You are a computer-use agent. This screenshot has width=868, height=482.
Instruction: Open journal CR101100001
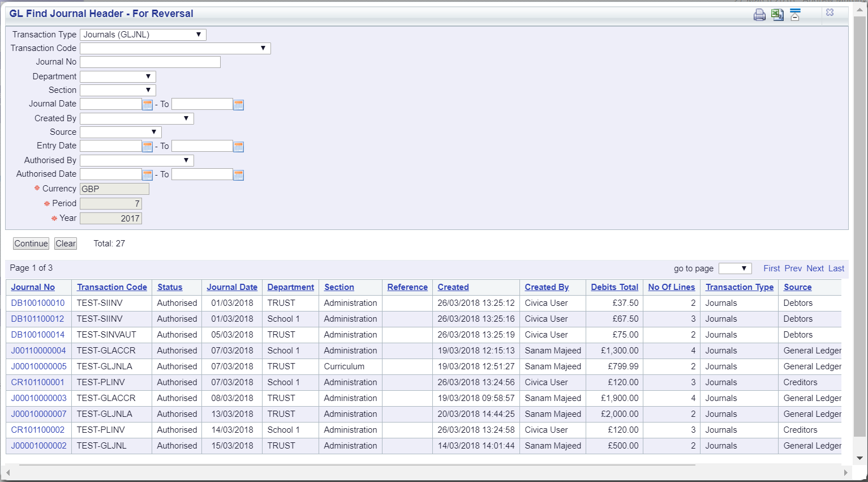[38, 382]
